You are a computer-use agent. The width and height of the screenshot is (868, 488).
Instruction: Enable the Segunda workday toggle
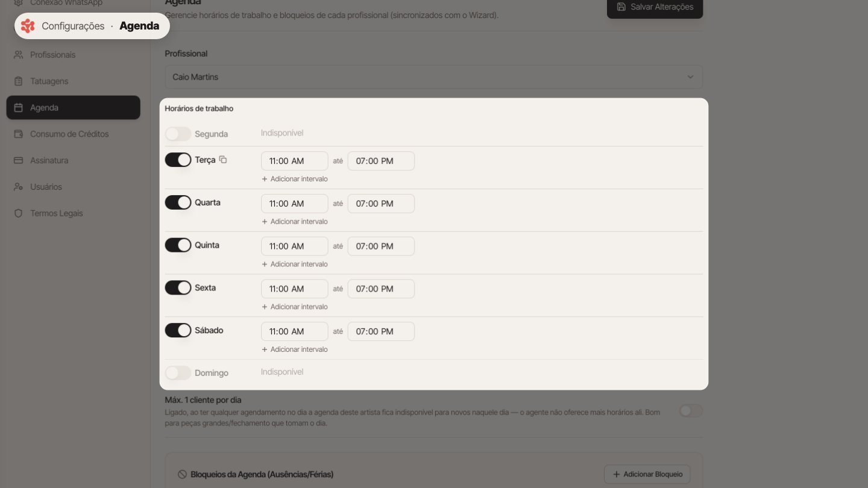[178, 134]
